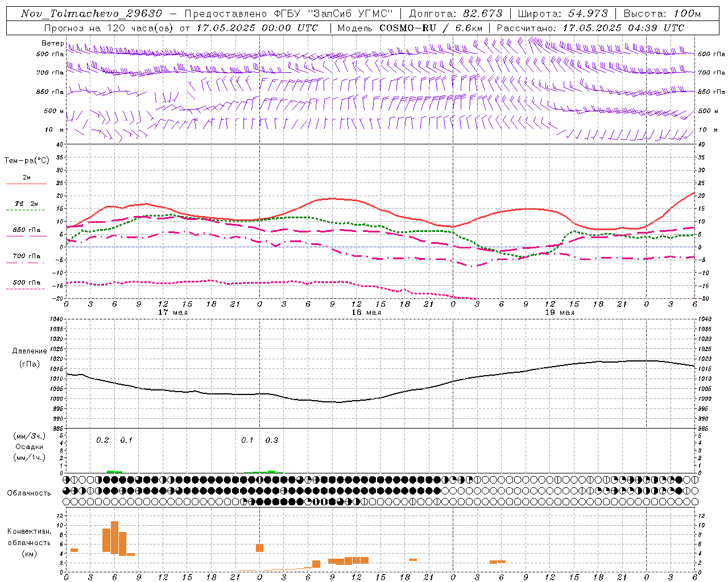The image size is (728, 582).
Task: Click the 'Тем-ра(°C)' temperature panel label
Action: pos(27,161)
